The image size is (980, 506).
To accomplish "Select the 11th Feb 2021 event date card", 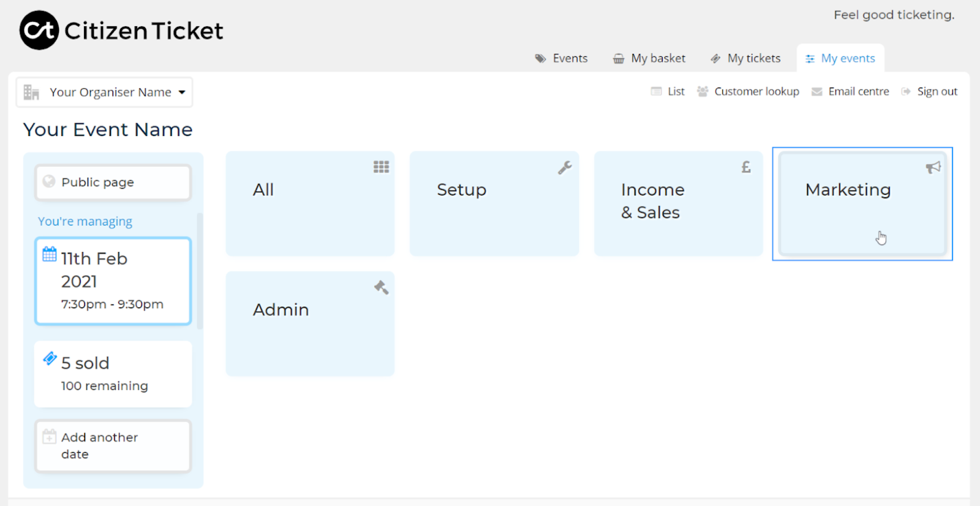I will pos(113,281).
